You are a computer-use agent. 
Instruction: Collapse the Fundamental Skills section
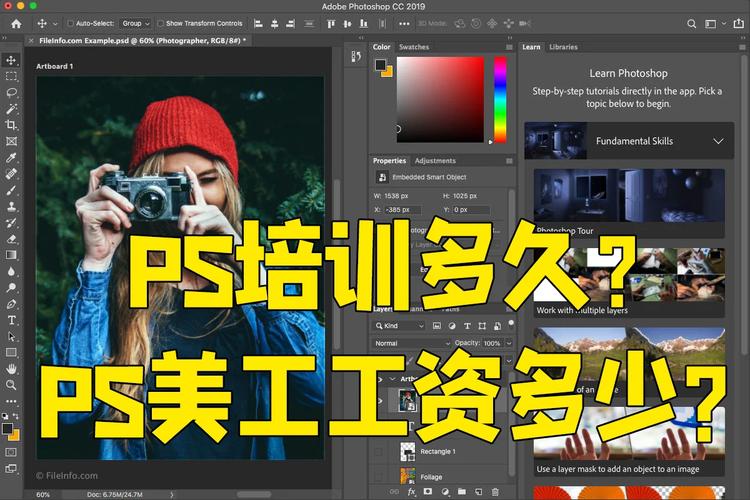pyautogui.click(x=718, y=141)
